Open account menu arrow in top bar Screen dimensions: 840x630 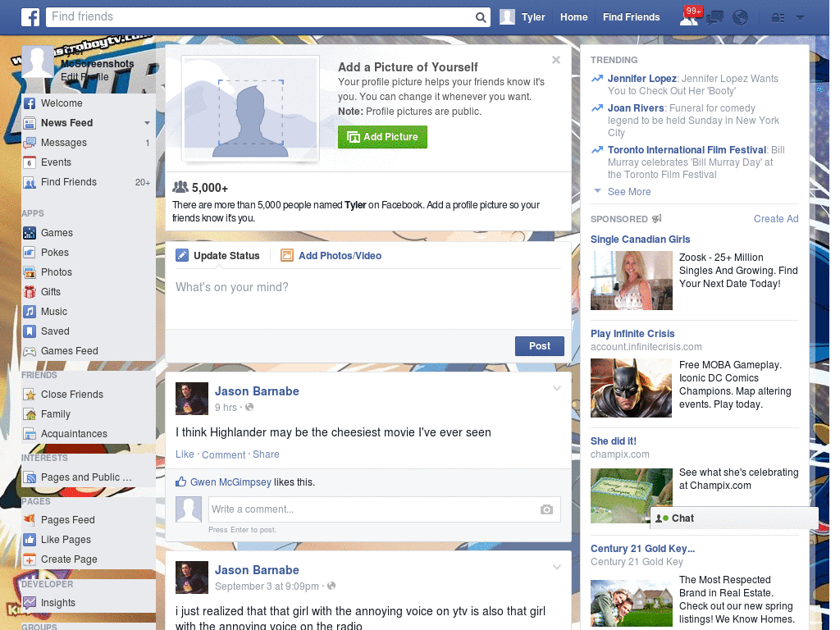[x=801, y=18]
